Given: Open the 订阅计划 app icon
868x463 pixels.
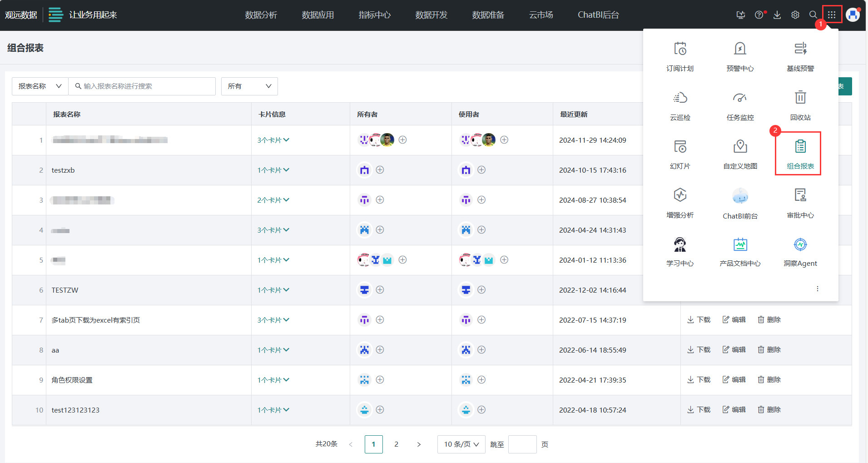Looking at the screenshot, I should coord(679,55).
